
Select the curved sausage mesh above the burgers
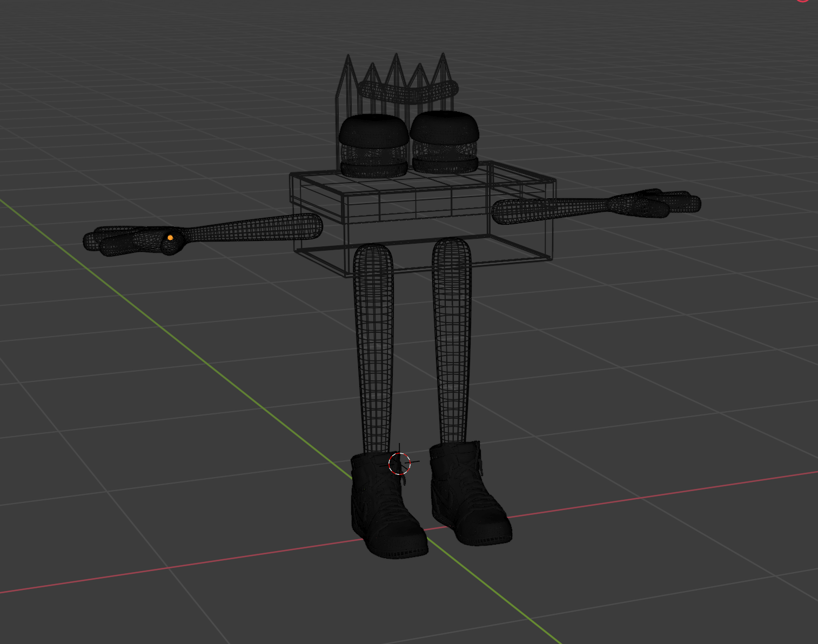pyautogui.click(x=409, y=92)
